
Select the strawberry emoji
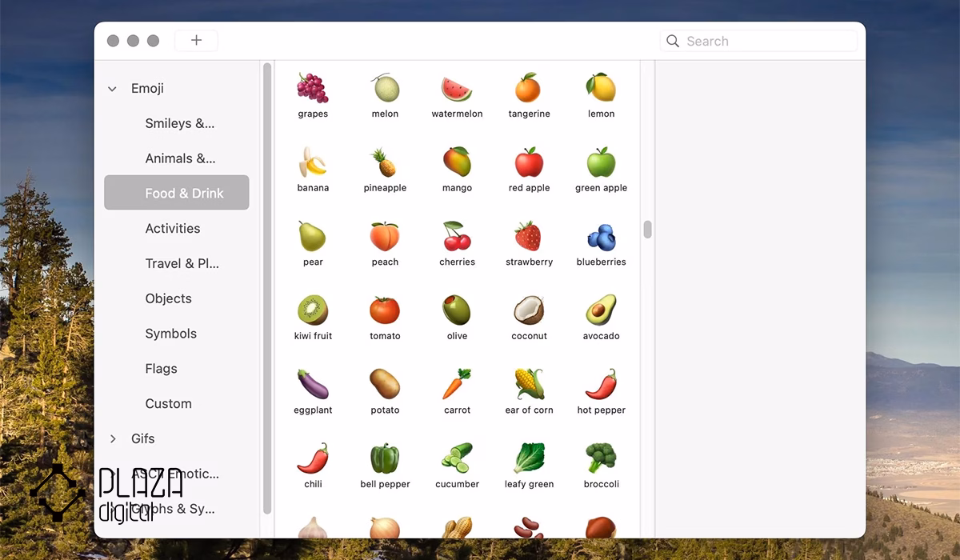(529, 236)
